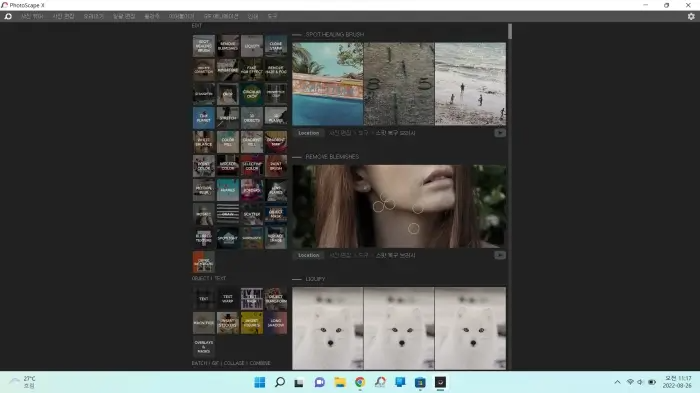Open the Motion Blur tile
The width and height of the screenshot is (700, 393).
click(204, 190)
